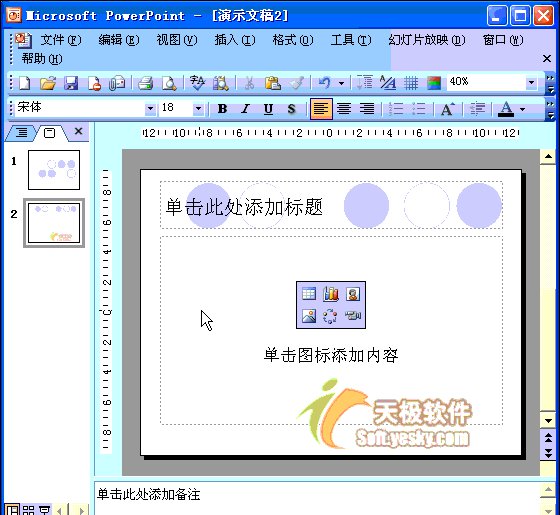The height and width of the screenshot is (515, 560).
Task: Open the font name 宋体 dropdown
Action: (150, 108)
